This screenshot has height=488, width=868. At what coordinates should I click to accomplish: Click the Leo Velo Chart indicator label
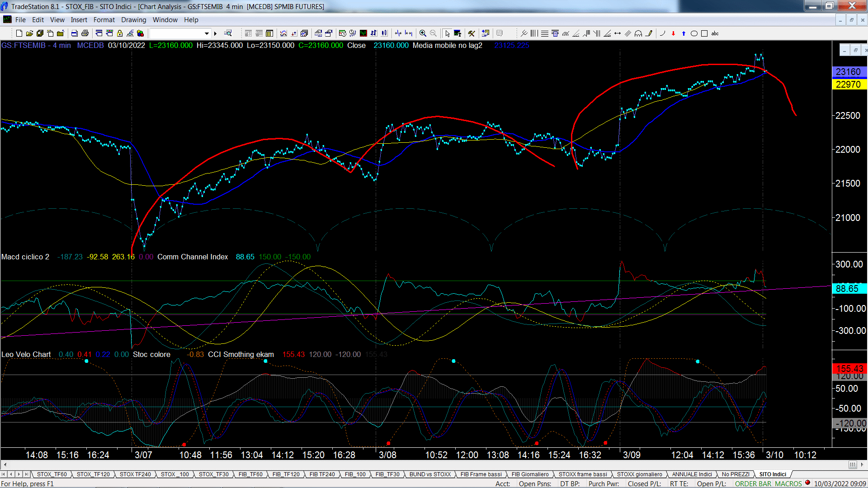pos(26,354)
